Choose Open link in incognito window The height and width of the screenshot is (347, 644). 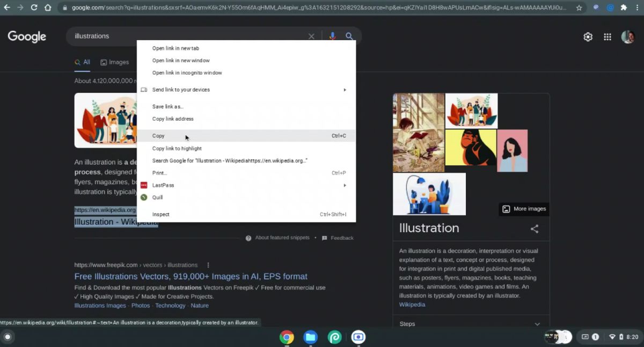point(187,72)
